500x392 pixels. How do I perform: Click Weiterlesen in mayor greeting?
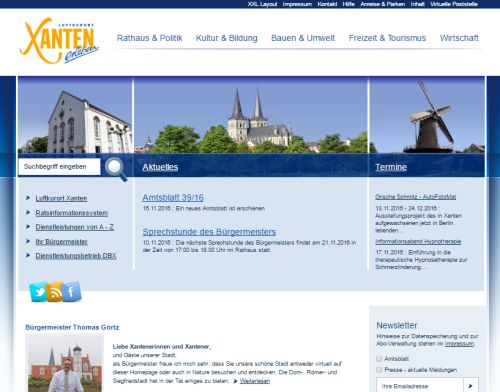tap(255, 381)
